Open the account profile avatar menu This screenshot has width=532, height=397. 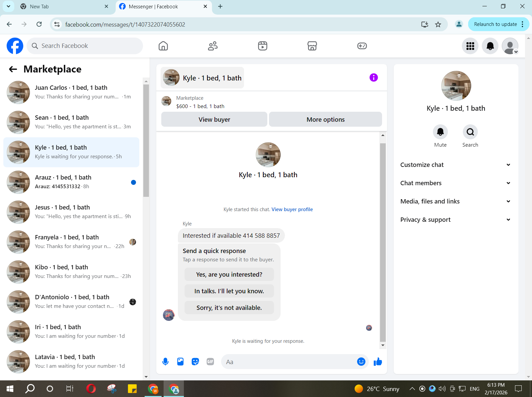pyautogui.click(x=510, y=46)
